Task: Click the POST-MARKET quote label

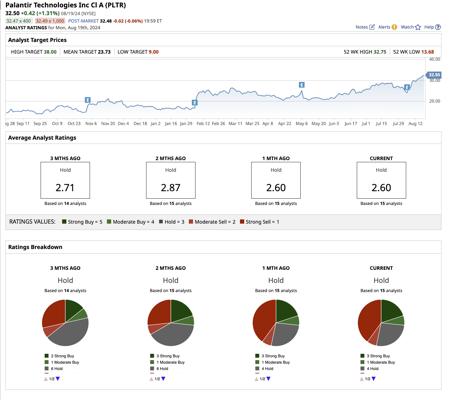Action: click(x=83, y=21)
